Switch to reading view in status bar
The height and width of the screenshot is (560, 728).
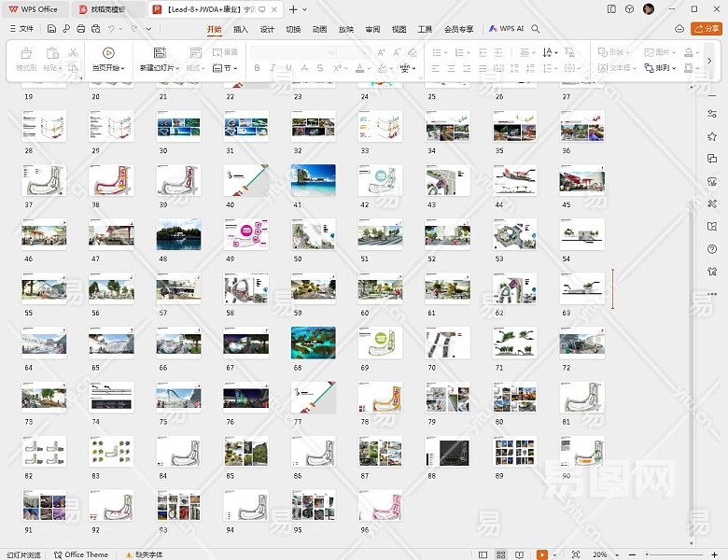[517, 554]
